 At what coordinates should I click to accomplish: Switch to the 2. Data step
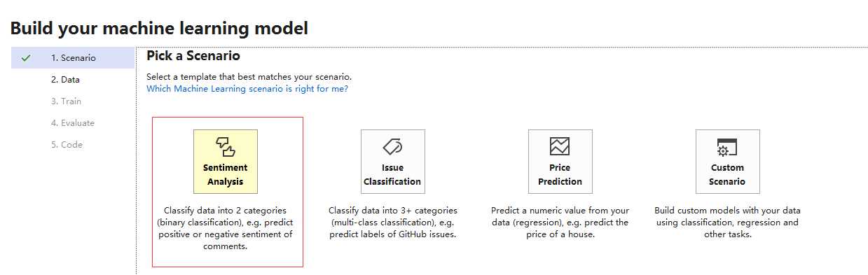tap(65, 80)
